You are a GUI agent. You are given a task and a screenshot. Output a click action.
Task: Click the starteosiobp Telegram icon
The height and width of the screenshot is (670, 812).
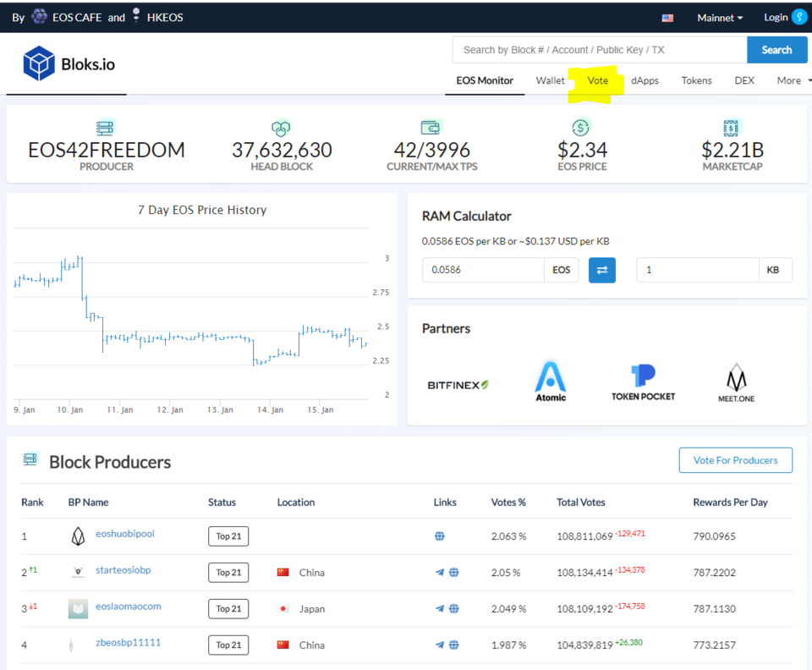pyautogui.click(x=439, y=573)
